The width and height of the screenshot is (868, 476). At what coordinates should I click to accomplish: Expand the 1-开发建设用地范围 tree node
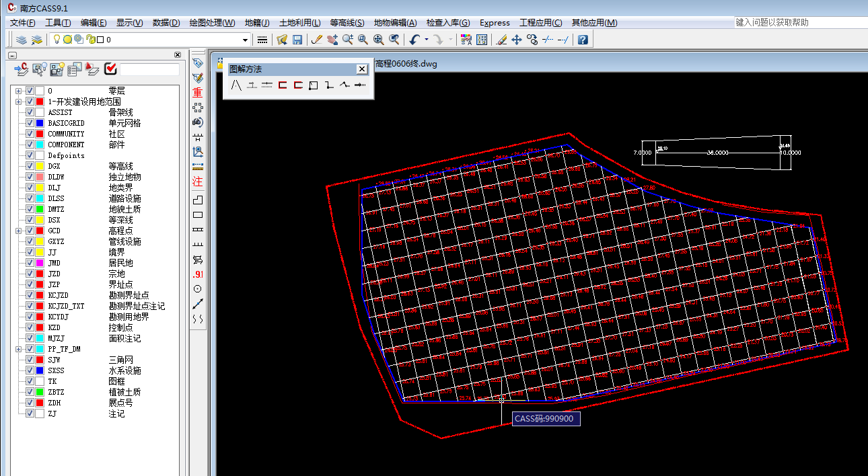[x=18, y=102]
